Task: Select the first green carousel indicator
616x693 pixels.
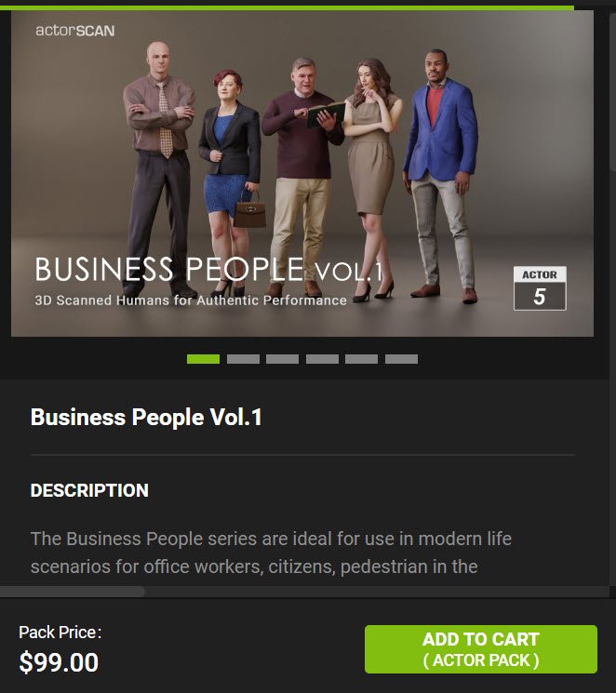Action: pyautogui.click(x=204, y=359)
